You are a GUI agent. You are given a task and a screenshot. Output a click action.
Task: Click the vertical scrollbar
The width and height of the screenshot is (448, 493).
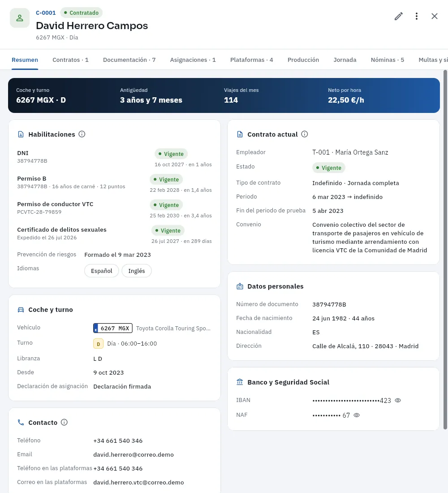coord(445,250)
